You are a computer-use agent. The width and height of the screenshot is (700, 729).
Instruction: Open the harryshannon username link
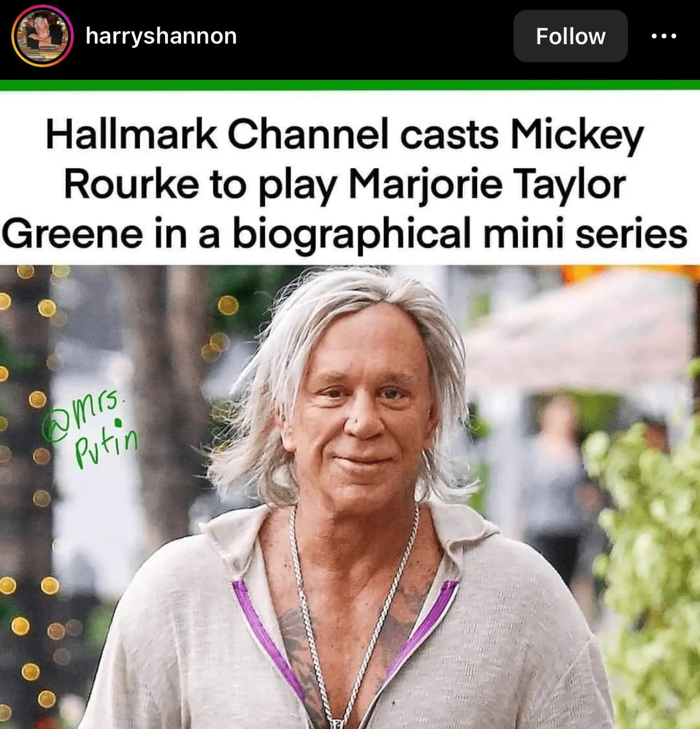pyautogui.click(x=161, y=37)
